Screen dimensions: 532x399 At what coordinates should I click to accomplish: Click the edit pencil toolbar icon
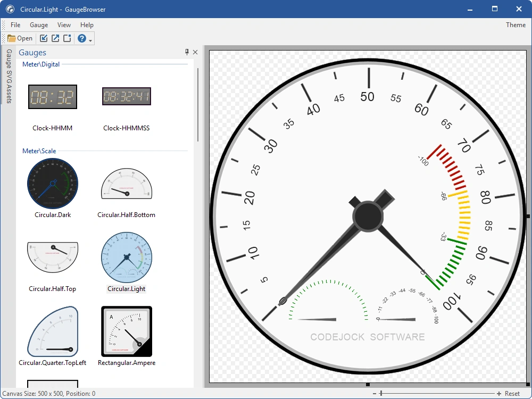[44, 38]
